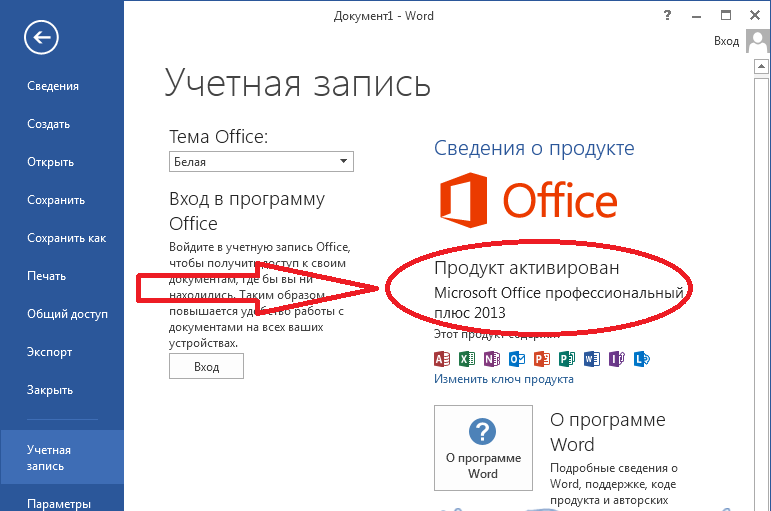Click the Word app icon
Viewport: 771px width, 511px height.
(592, 359)
